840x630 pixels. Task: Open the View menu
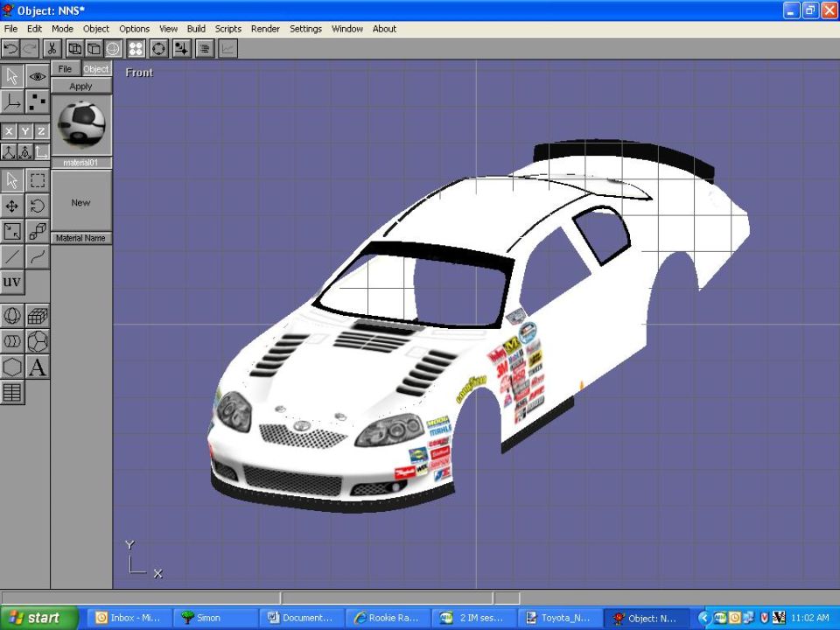point(168,29)
